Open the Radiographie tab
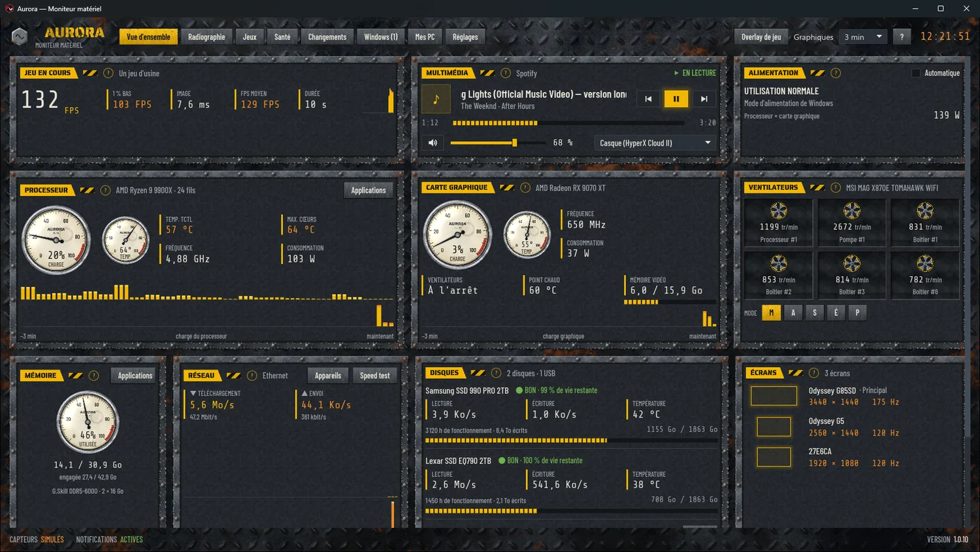 pos(206,37)
